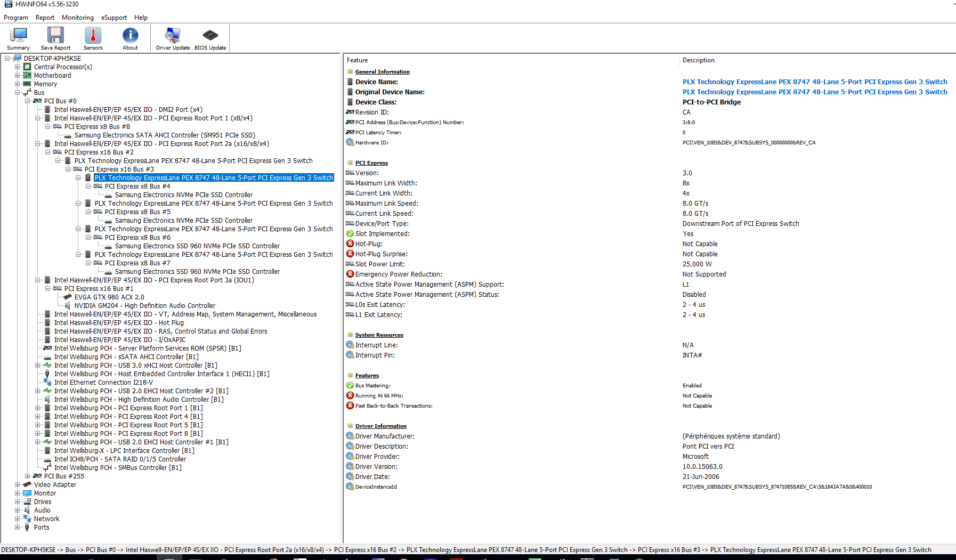Click the BIOS Update chip icon
The height and width of the screenshot is (560, 956).
click(x=210, y=38)
